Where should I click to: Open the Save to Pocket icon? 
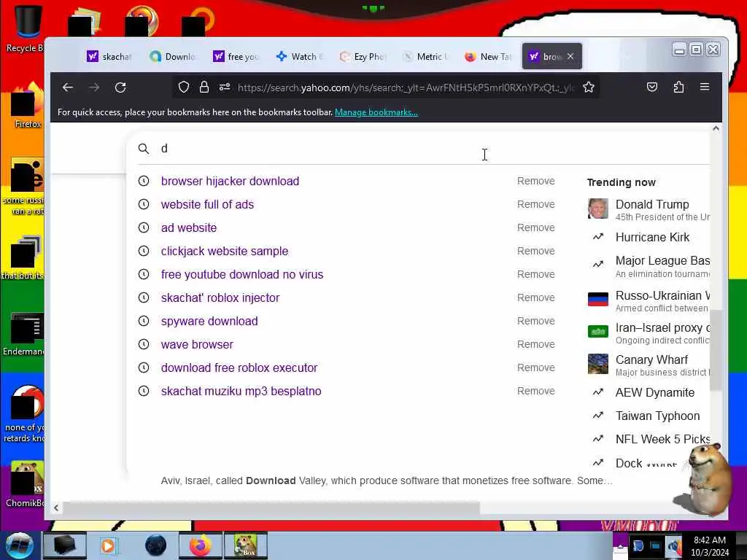click(x=652, y=87)
